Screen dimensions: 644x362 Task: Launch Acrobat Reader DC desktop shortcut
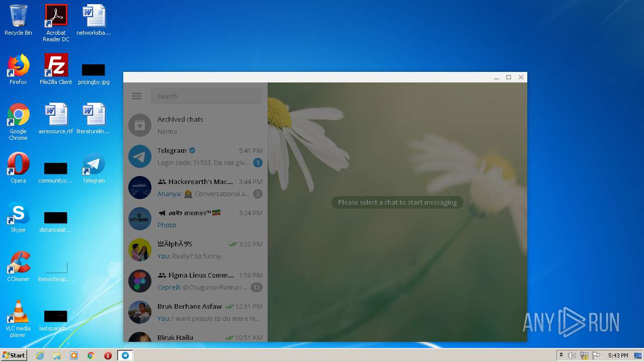pos(56,23)
